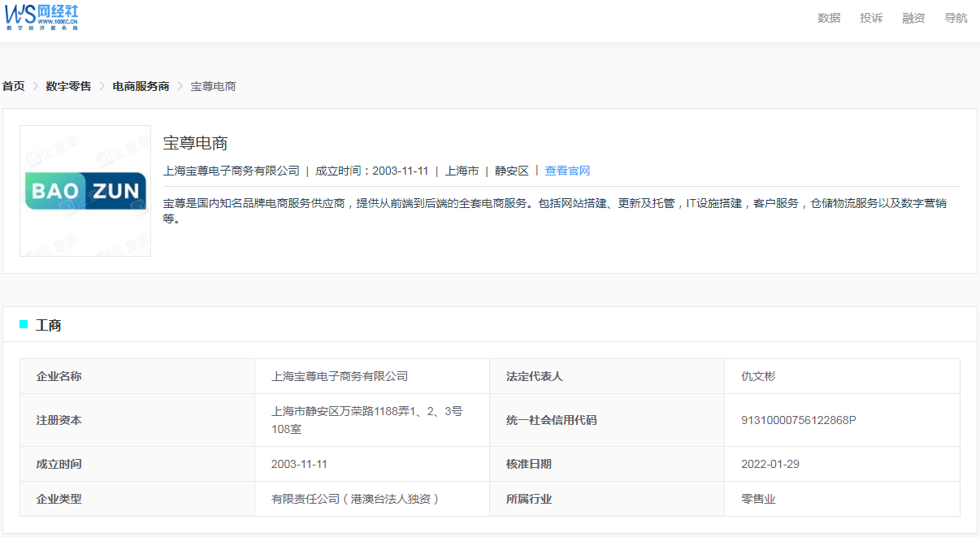The height and width of the screenshot is (537, 980).
Task: Click the 企业名称 table label
Action: 59,376
